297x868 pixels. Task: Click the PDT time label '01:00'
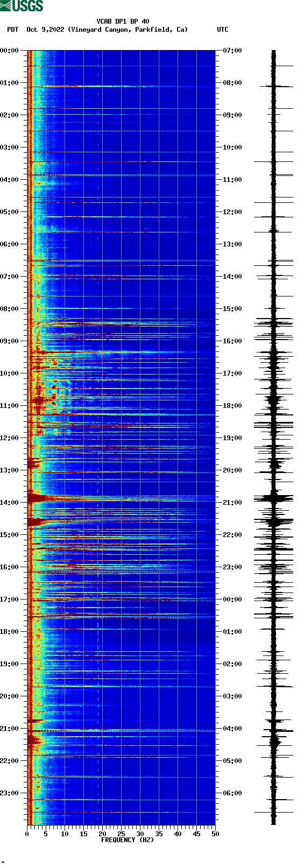tap(10, 83)
